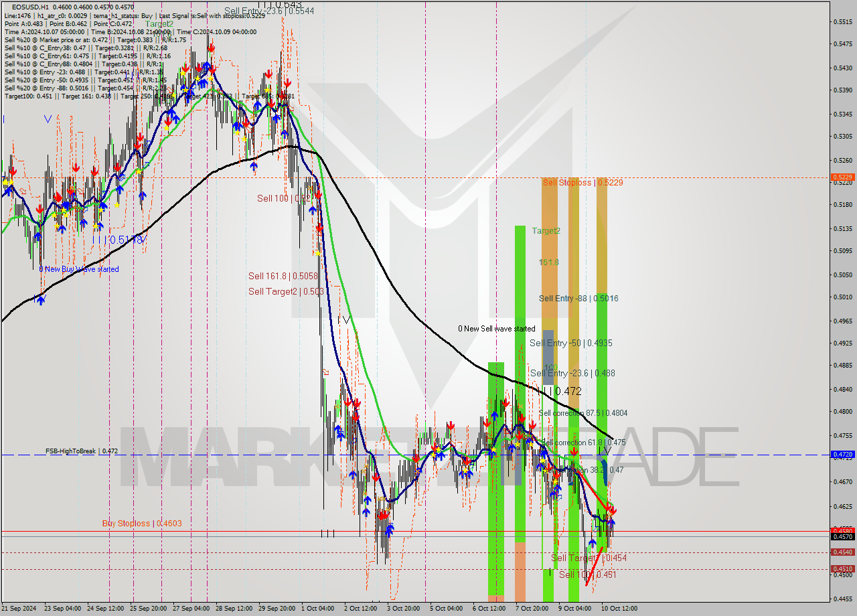Click the red 0.4510 price axis marker
Screen dimensions: 857x616
(842, 569)
